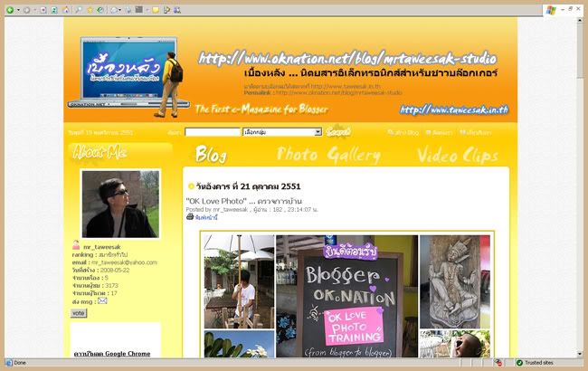The image size is (588, 371).
Task: Click the About Me sidebar heading
Action: pos(100,152)
